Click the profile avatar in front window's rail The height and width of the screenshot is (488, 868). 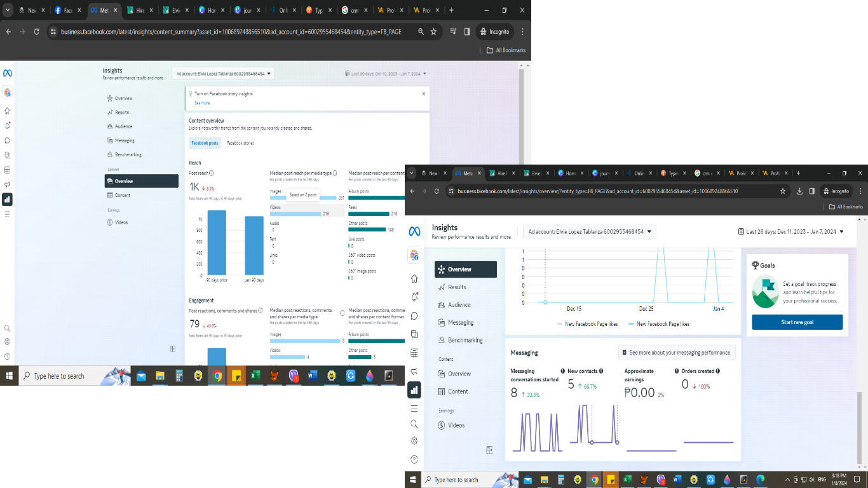click(x=414, y=255)
